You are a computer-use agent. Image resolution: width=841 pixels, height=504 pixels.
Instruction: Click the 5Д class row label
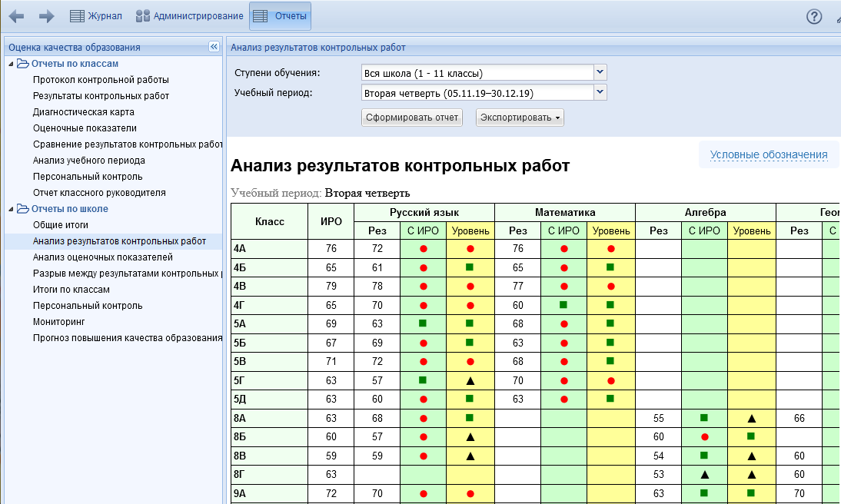coord(270,400)
